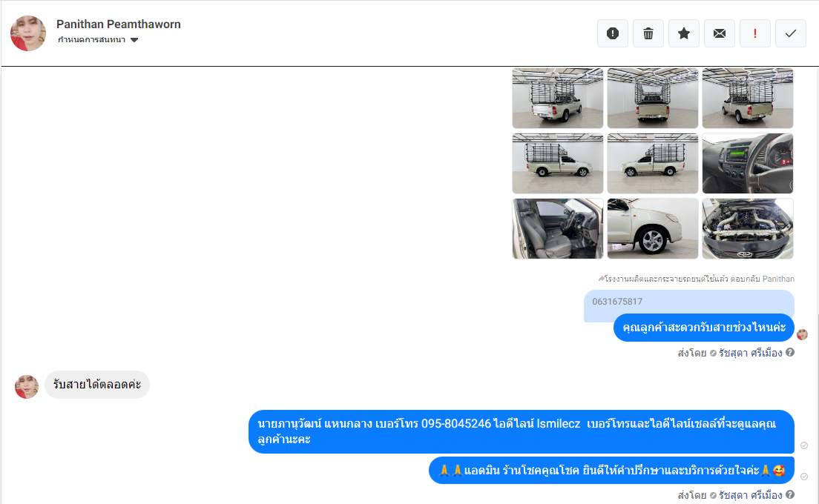Star this conversation as follow up
Image resolution: width=819 pixels, height=504 pixels.
[x=684, y=33]
